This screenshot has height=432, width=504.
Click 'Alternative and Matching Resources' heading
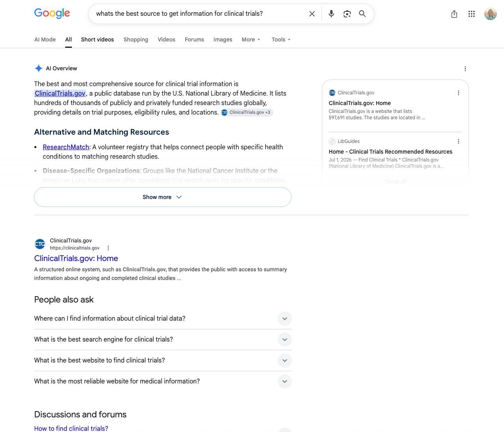tap(102, 132)
